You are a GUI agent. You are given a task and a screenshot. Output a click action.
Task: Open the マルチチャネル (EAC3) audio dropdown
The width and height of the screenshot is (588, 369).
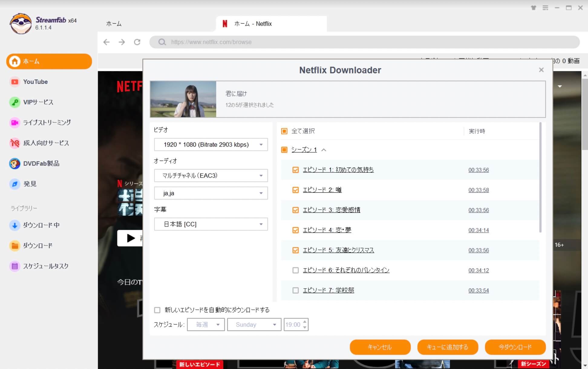211,176
